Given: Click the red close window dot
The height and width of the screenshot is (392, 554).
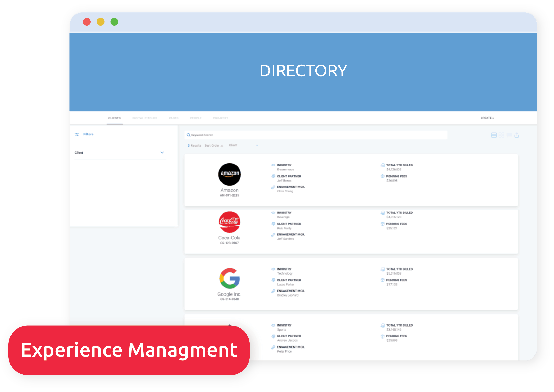Looking at the screenshot, I should tap(87, 22).
